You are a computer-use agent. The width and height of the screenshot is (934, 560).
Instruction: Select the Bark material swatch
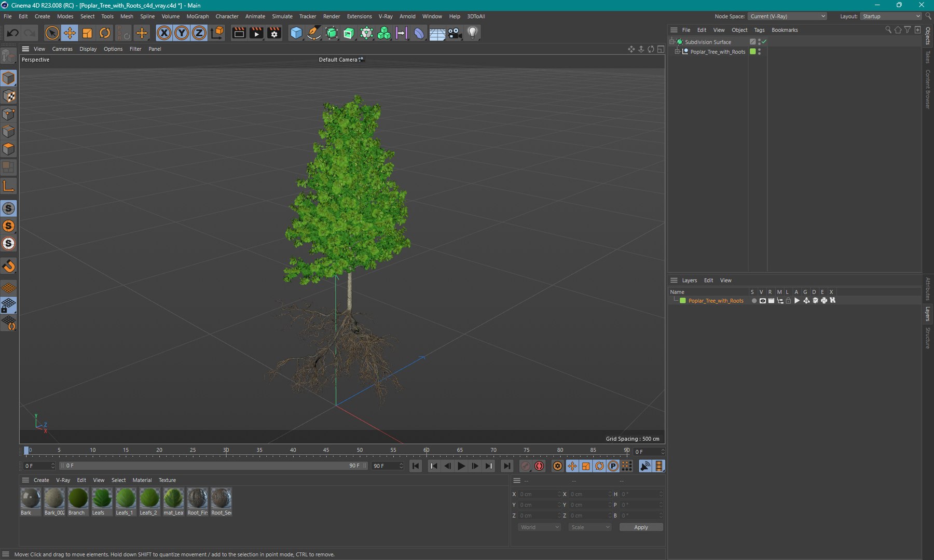[x=31, y=502]
